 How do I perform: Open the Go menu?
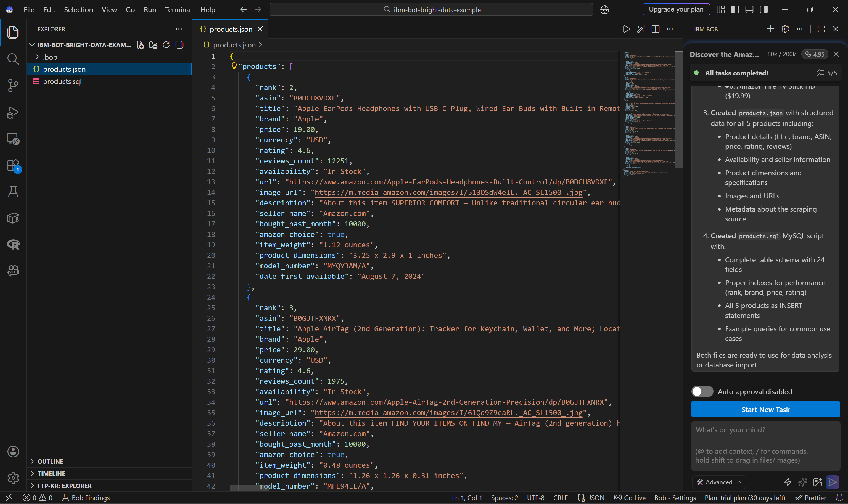tap(130, 9)
